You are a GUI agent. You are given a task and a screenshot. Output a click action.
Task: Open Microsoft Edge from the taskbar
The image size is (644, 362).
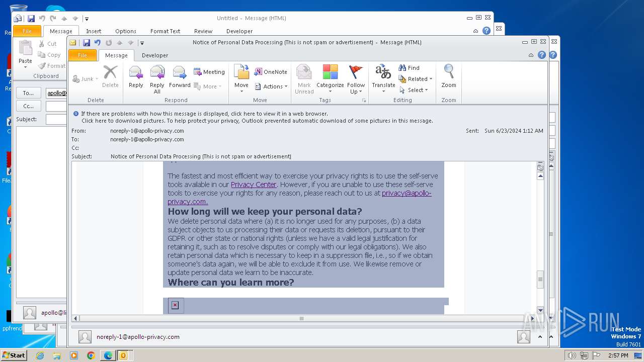108,355
